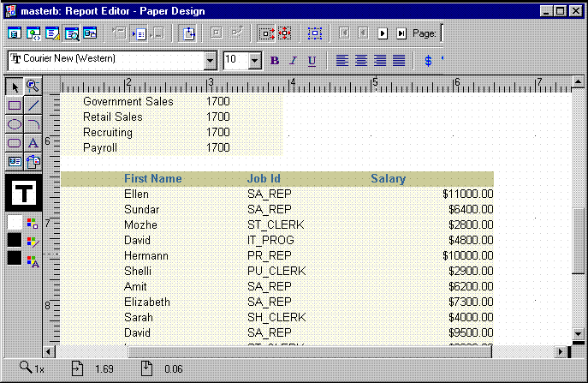588x383 pixels.
Task: Select the Magnify tool
Action: click(33, 87)
